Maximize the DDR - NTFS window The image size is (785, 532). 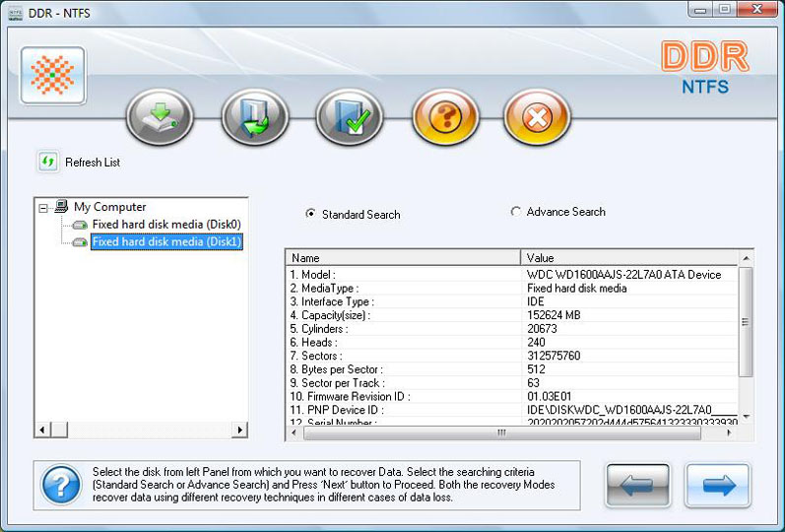pos(724,10)
